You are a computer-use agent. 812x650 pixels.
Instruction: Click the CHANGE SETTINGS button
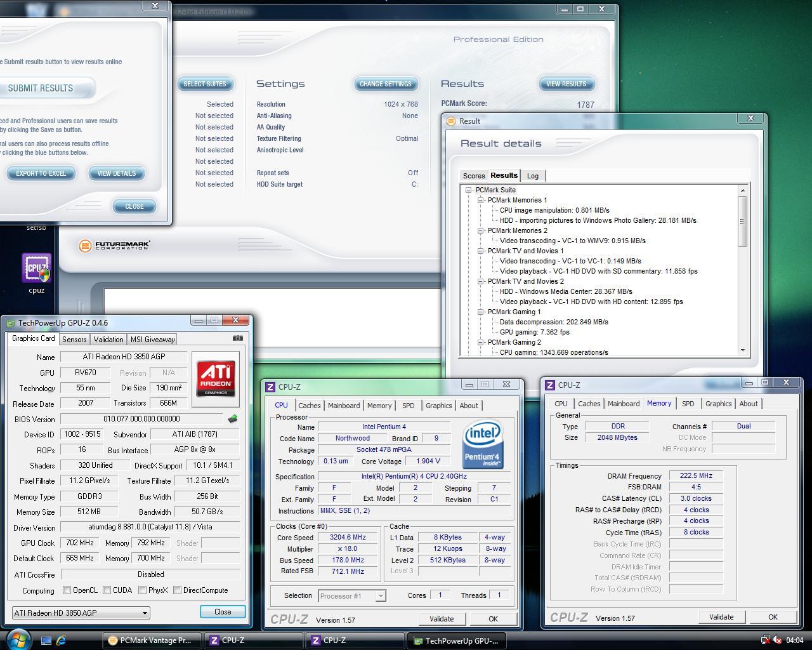click(386, 84)
